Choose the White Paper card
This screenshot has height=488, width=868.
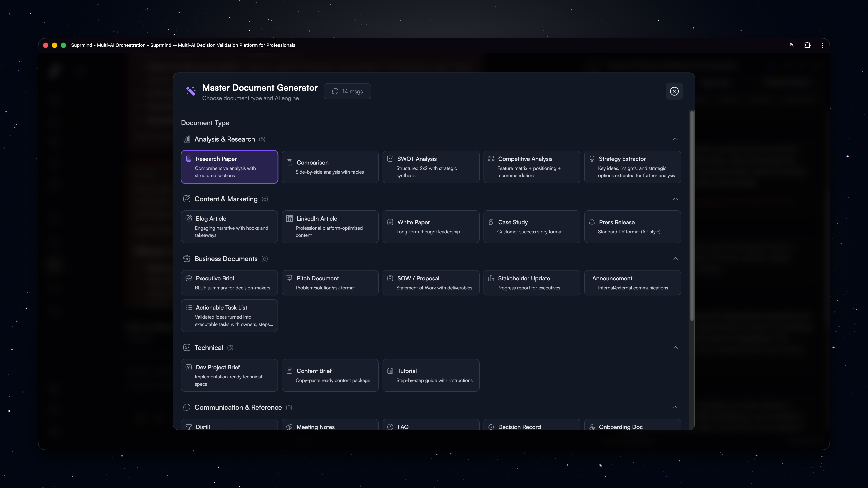tap(431, 227)
